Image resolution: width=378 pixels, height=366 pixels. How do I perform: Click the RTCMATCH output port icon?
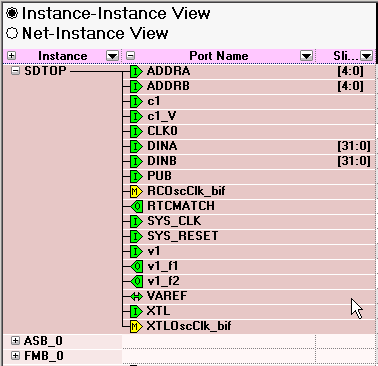pyautogui.click(x=137, y=206)
